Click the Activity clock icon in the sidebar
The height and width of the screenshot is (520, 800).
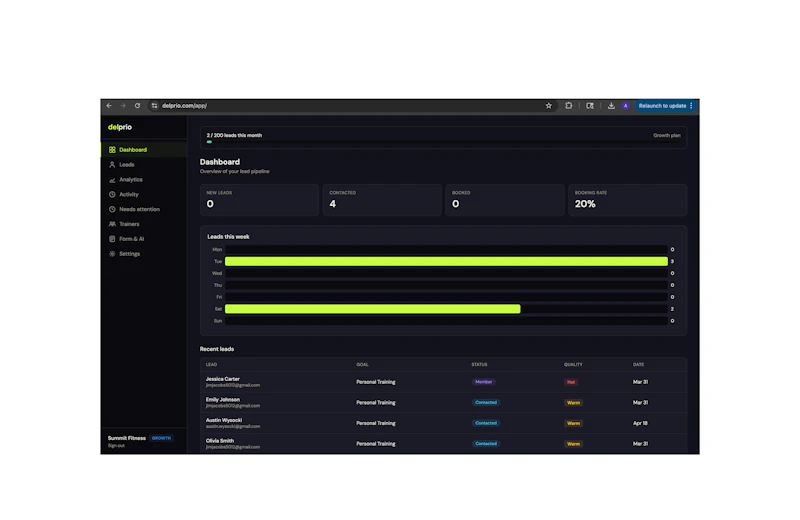pos(112,194)
